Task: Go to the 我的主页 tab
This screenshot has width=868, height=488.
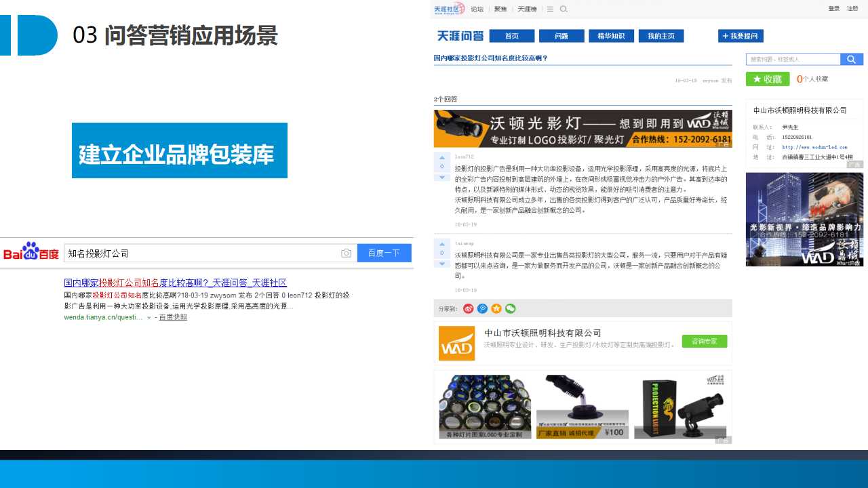Action: point(661,36)
